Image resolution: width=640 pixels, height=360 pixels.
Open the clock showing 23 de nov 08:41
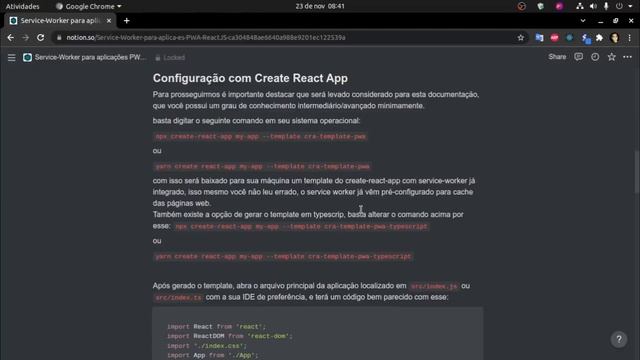tap(320, 6)
